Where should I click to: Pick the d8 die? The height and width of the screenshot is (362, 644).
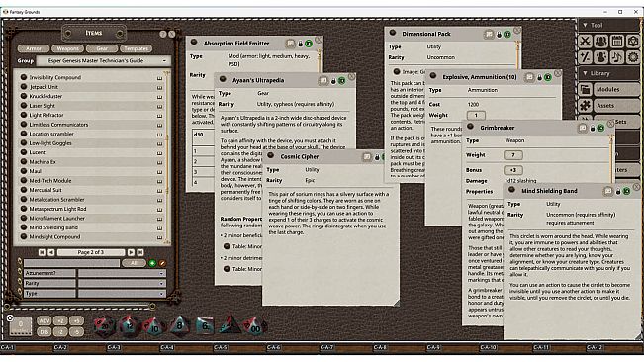(179, 326)
